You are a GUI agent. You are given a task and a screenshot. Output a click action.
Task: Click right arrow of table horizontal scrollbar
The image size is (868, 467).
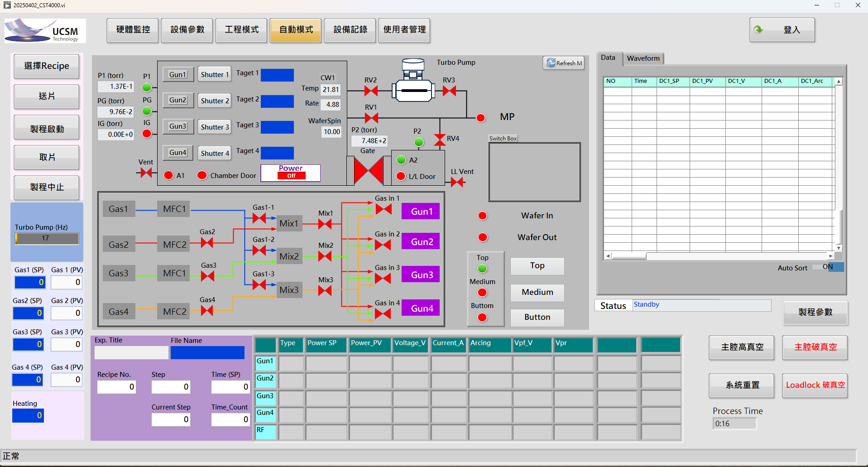(831, 256)
